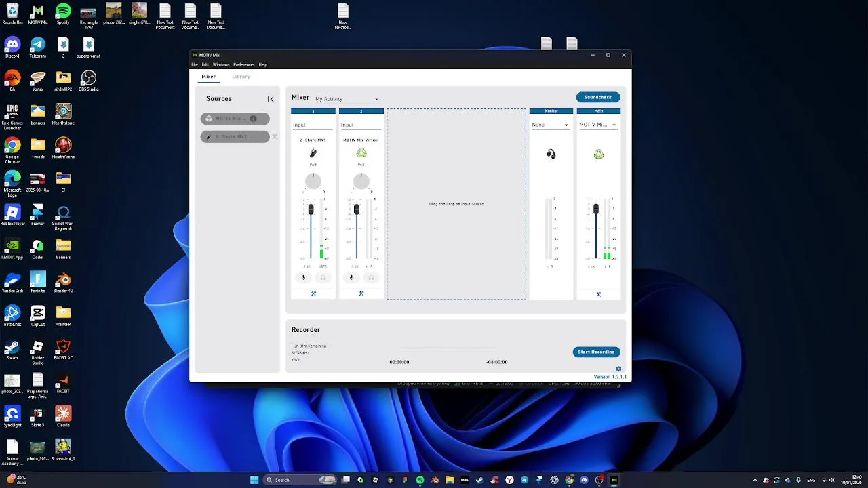
Task: Toggle channel 2 headphone solo
Action: tap(371, 277)
